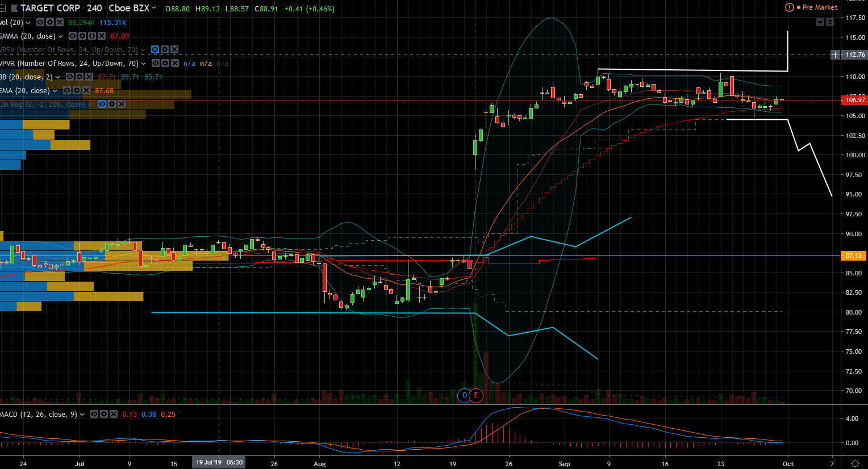This screenshot has height=469, width=868.
Task: Open settings for the SMMA indicator
Action: coord(82,36)
